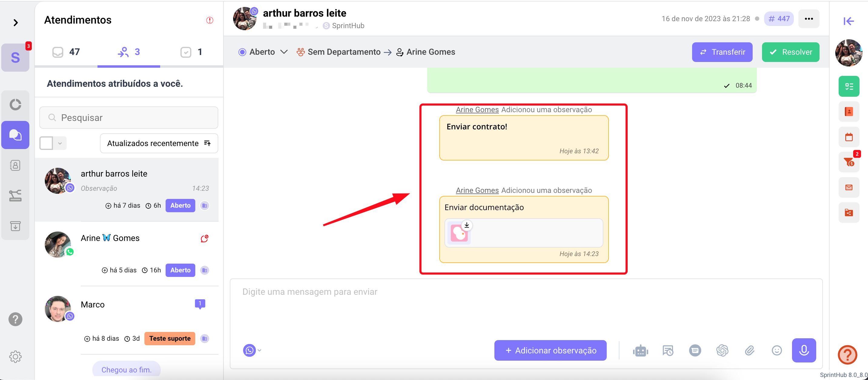Click the Resolver button
The image size is (868, 380).
[790, 52]
